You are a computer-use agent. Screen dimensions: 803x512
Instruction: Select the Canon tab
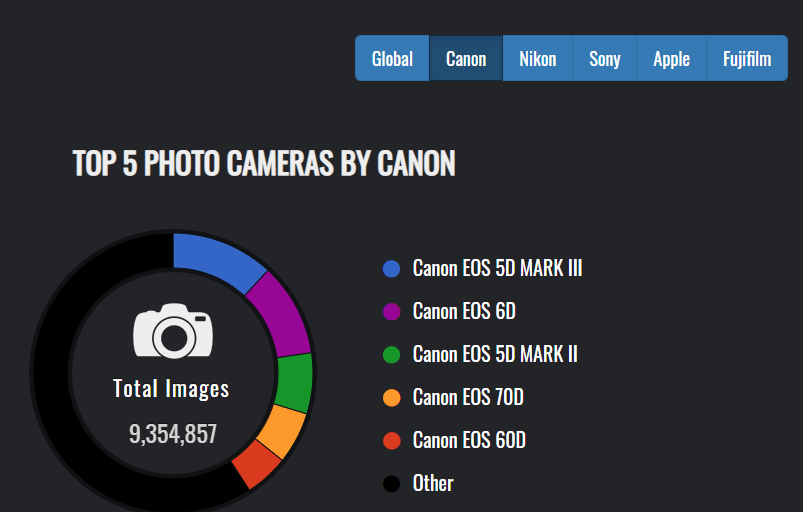point(466,58)
